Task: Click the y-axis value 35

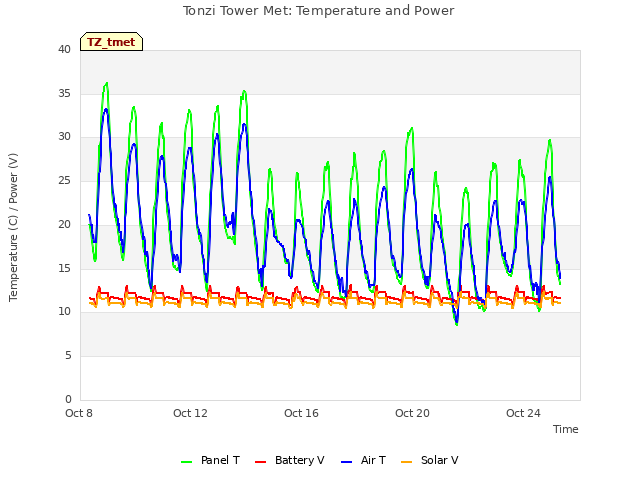Action: coord(64,93)
